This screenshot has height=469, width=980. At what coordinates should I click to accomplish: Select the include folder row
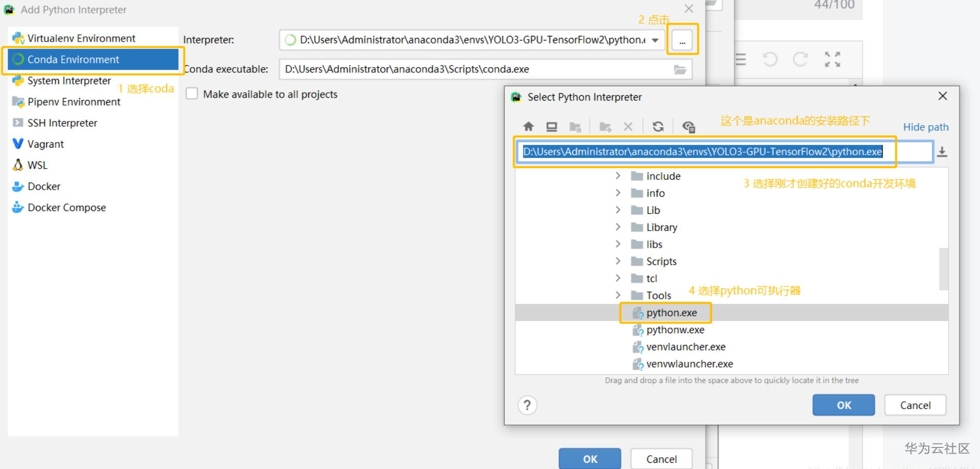pyautogui.click(x=732, y=176)
